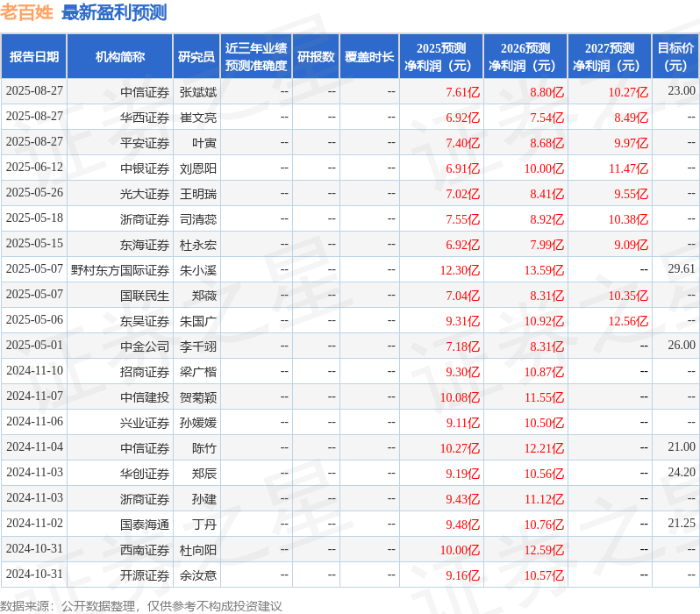Image resolution: width=700 pixels, height=614 pixels.
Task: Click researcher 梁广楷
Action: click(x=197, y=372)
